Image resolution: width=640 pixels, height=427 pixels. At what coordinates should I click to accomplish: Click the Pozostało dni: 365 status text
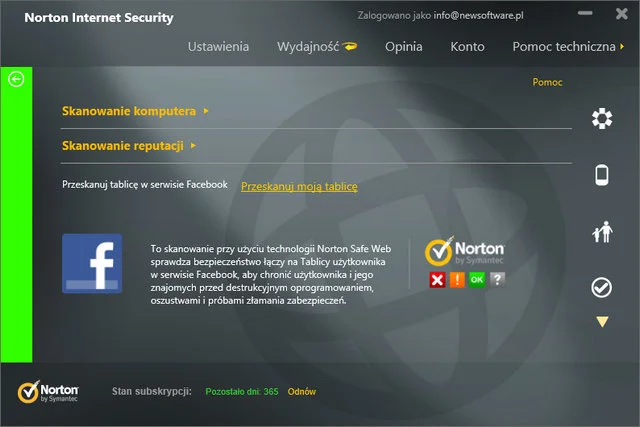[242, 391]
